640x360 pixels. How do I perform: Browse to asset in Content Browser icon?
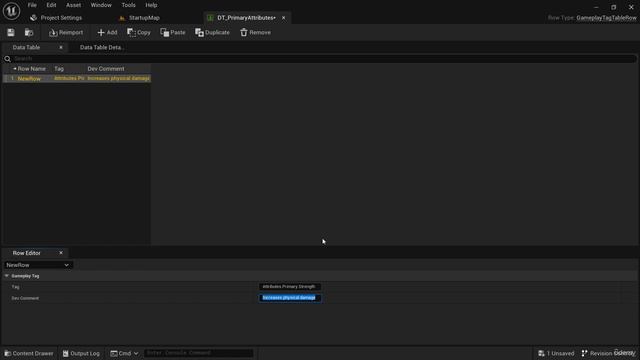(29, 33)
